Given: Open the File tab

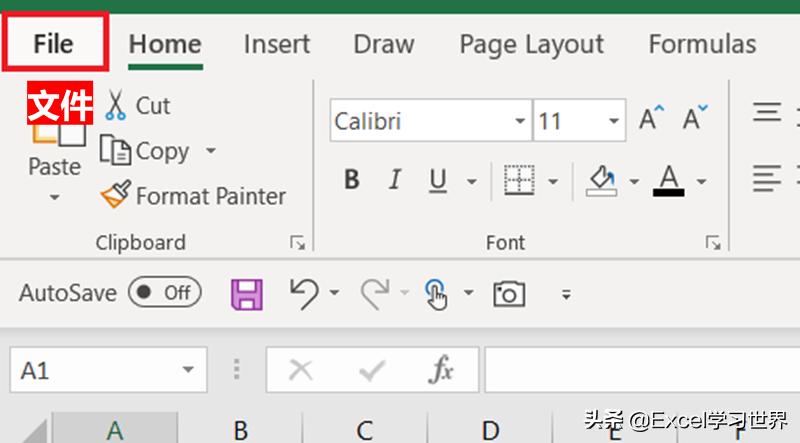Looking at the screenshot, I should pos(54,43).
